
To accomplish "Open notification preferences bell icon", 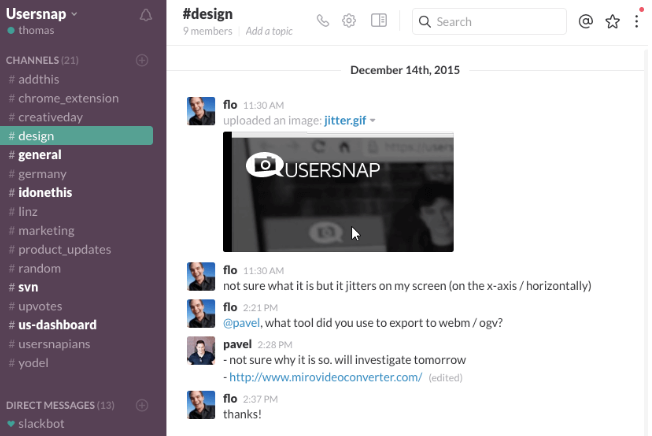I will (146, 15).
